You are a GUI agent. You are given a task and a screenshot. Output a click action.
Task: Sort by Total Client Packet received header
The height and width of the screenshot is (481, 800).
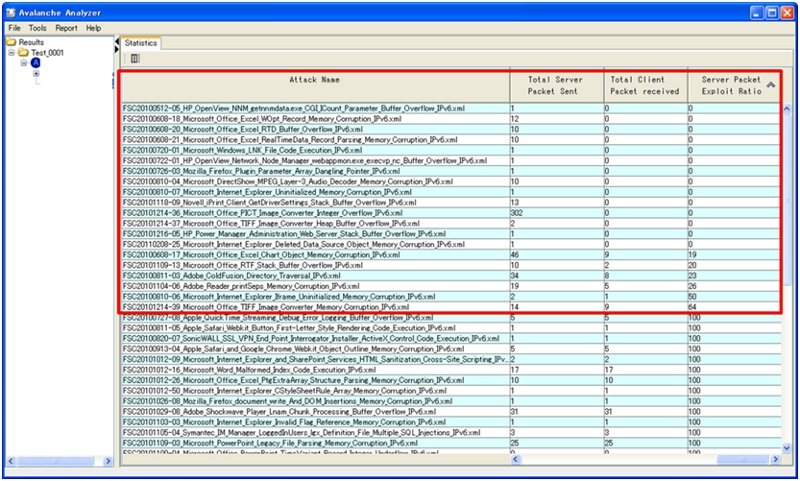645,86
